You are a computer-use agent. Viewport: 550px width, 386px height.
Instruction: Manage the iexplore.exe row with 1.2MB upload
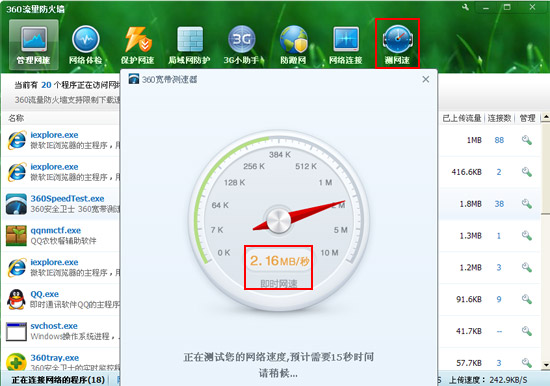526,267
